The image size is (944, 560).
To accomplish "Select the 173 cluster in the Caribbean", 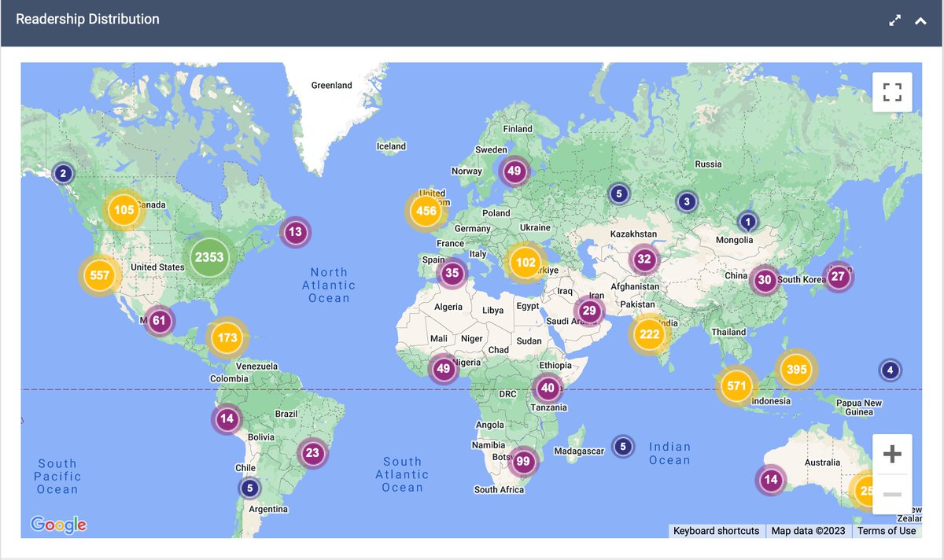I will pyautogui.click(x=227, y=338).
